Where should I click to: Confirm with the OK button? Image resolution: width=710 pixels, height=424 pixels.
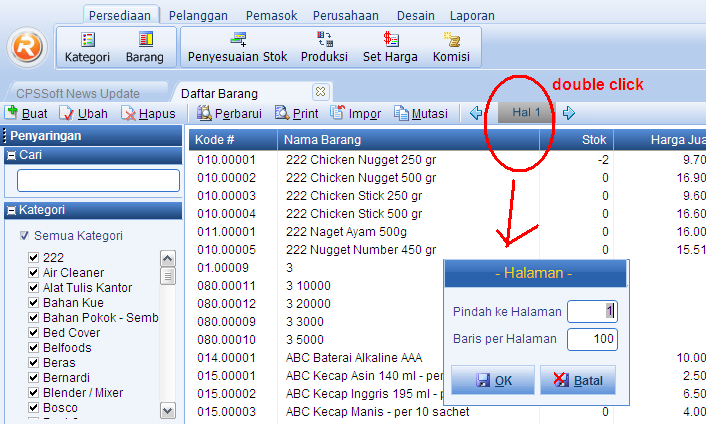coord(493,380)
